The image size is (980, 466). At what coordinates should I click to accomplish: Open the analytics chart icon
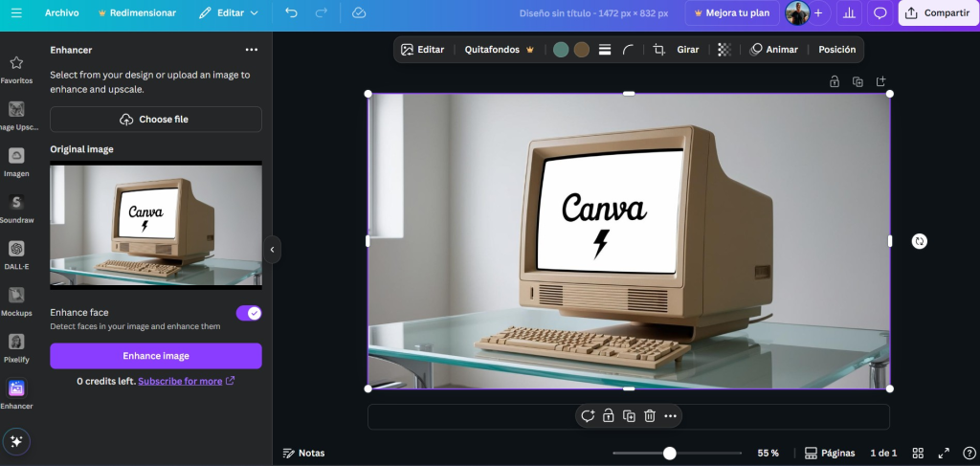tap(849, 13)
